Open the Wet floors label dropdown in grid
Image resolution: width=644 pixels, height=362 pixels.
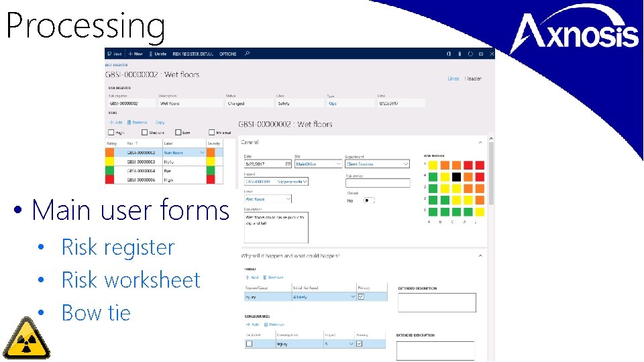(x=202, y=153)
